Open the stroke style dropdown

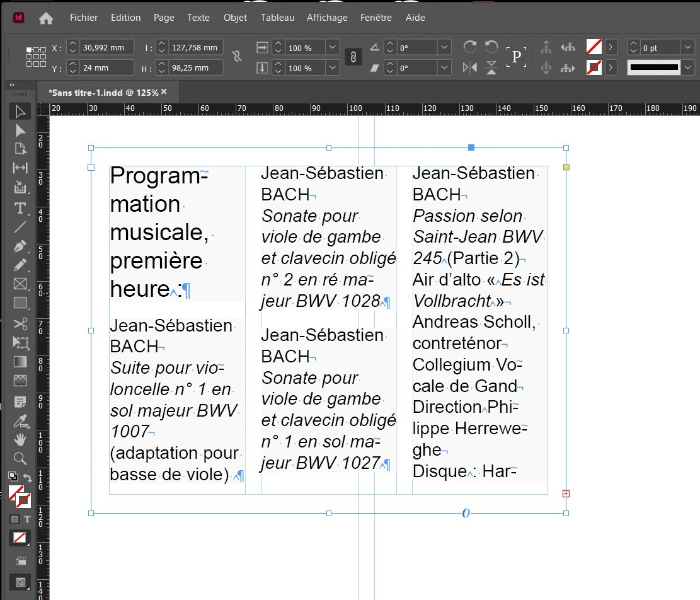point(687,68)
